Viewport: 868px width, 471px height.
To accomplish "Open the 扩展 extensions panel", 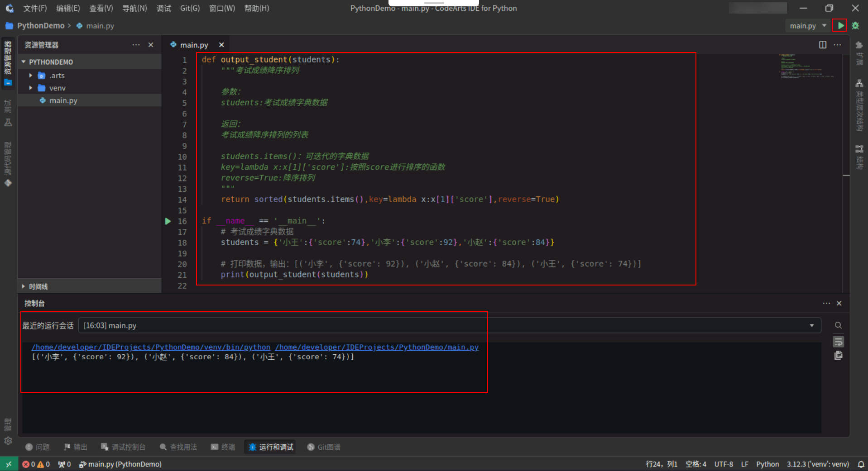I will click(x=859, y=53).
